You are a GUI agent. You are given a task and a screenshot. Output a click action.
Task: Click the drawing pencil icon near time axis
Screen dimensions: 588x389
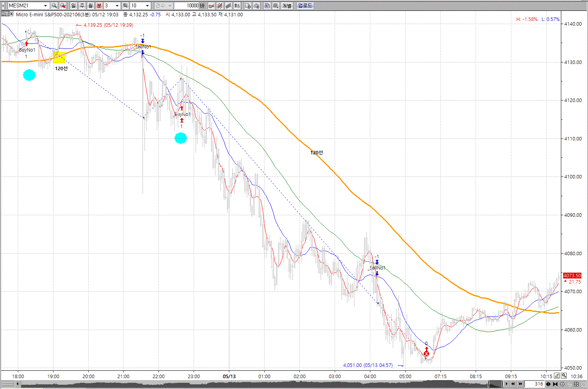557,375
